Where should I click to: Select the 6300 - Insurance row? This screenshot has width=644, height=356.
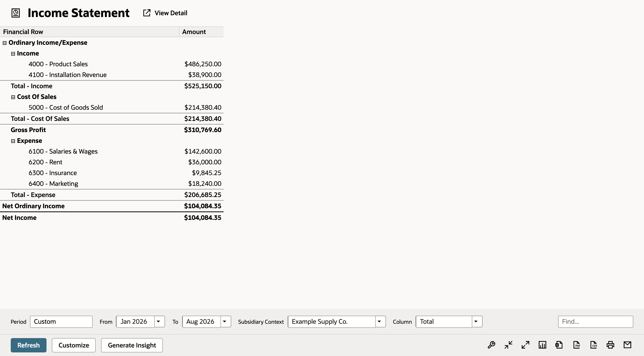click(x=112, y=173)
